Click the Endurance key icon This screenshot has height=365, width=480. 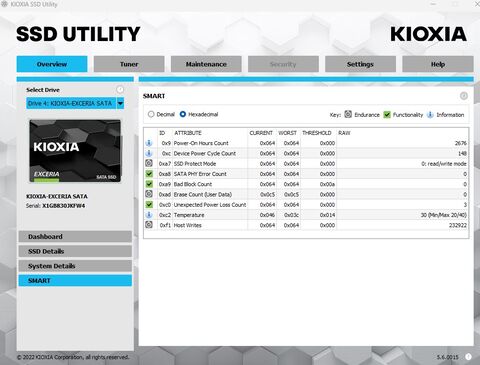tap(348, 114)
